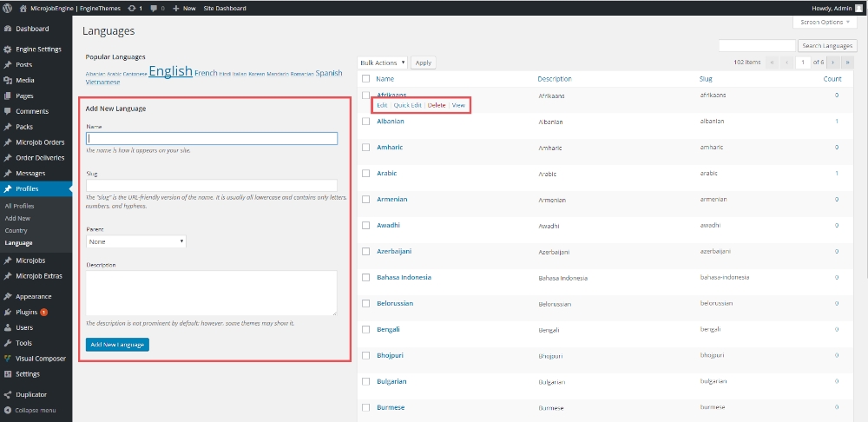This screenshot has width=868, height=422.
Task: Open the Country submenu item under Profiles
Action: pos(16,231)
